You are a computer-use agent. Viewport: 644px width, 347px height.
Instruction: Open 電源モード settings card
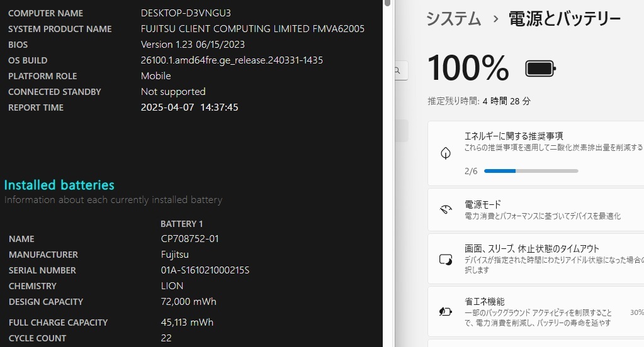536,209
